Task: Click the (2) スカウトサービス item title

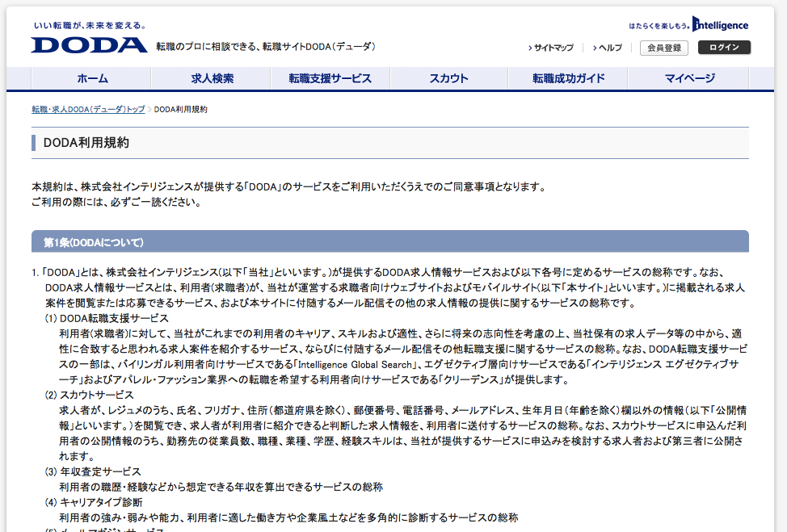Action: (89, 395)
